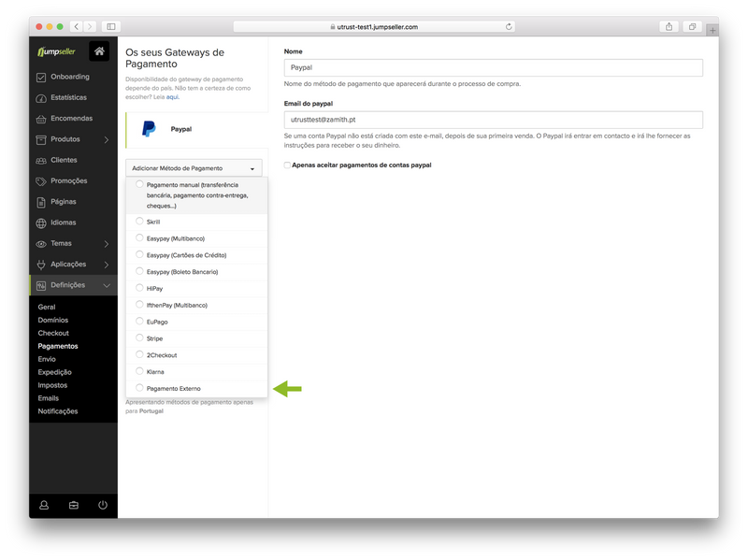Open the Jumpseller home icon
This screenshot has width=748, height=560.
pos(99,51)
